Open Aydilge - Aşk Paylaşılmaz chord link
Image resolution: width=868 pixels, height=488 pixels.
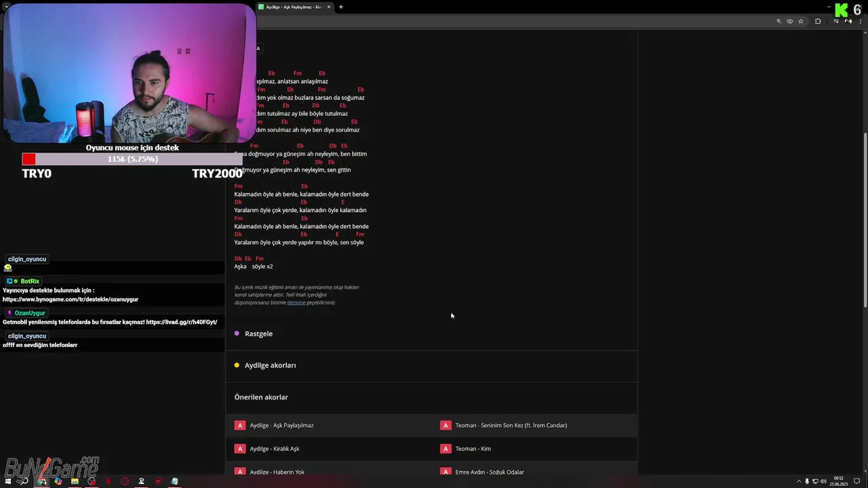pyautogui.click(x=281, y=426)
